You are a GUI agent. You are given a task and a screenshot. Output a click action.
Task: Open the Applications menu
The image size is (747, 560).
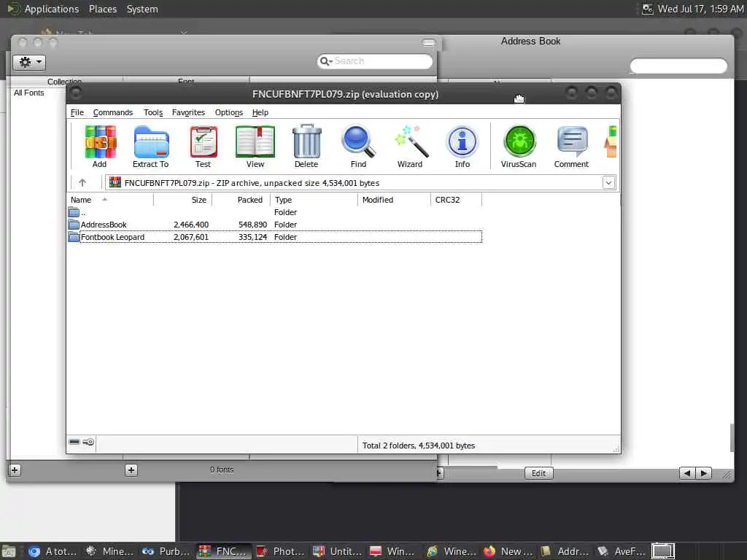point(52,9)
